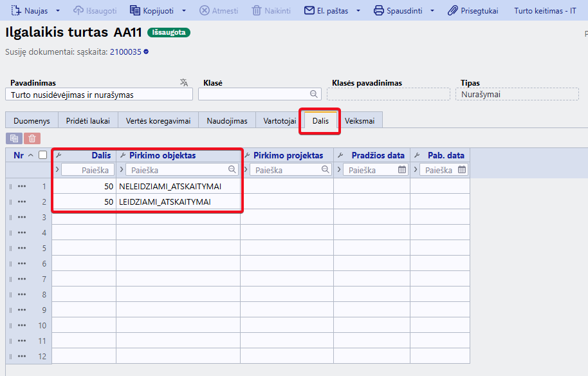
Task: Open row 1 three-dot options menu
Action: coord(22,186)
